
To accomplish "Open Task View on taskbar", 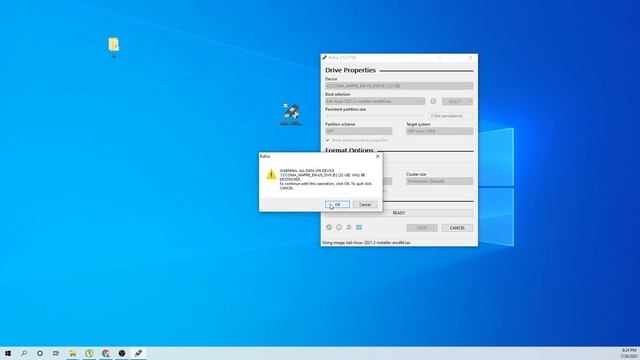I will coord(56,353).
